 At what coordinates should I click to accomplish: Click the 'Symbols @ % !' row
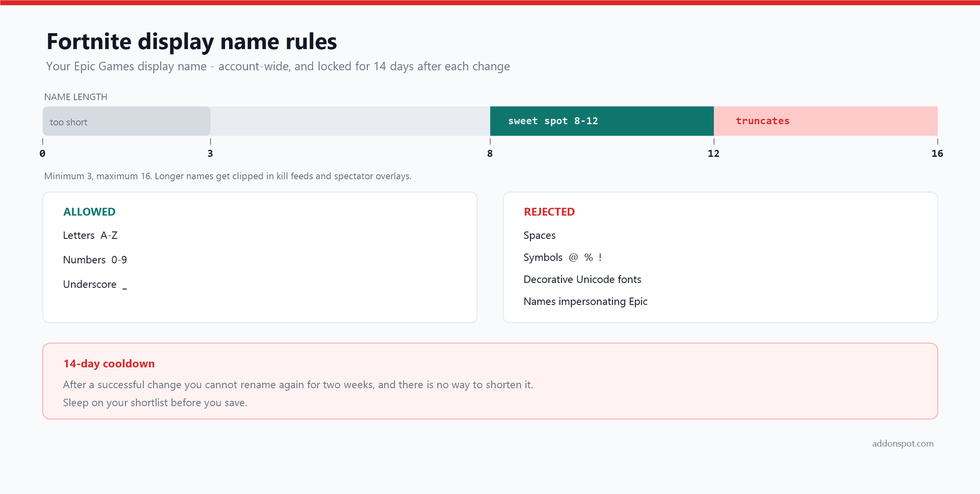point(563,258)
